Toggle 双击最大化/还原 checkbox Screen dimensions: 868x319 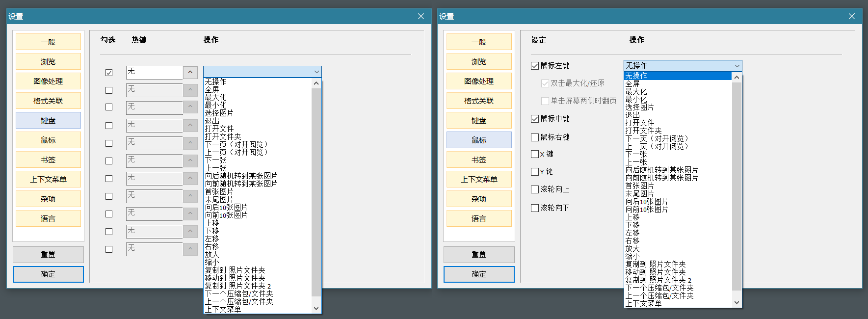[x=545, y=83]
